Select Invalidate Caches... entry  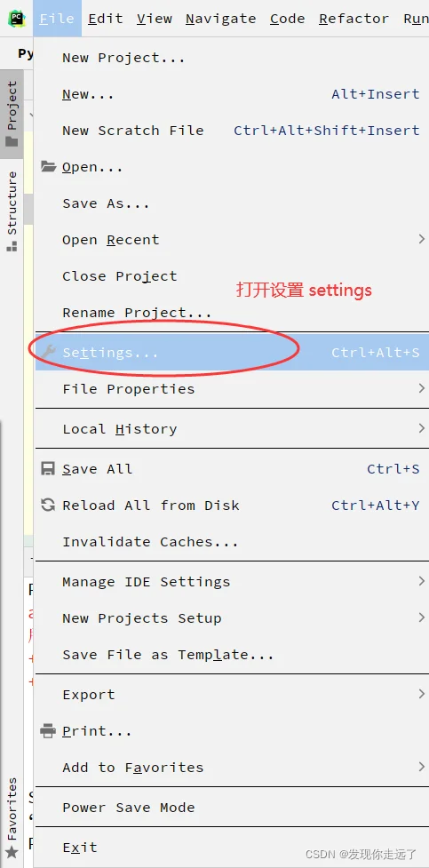click(232, 541)
